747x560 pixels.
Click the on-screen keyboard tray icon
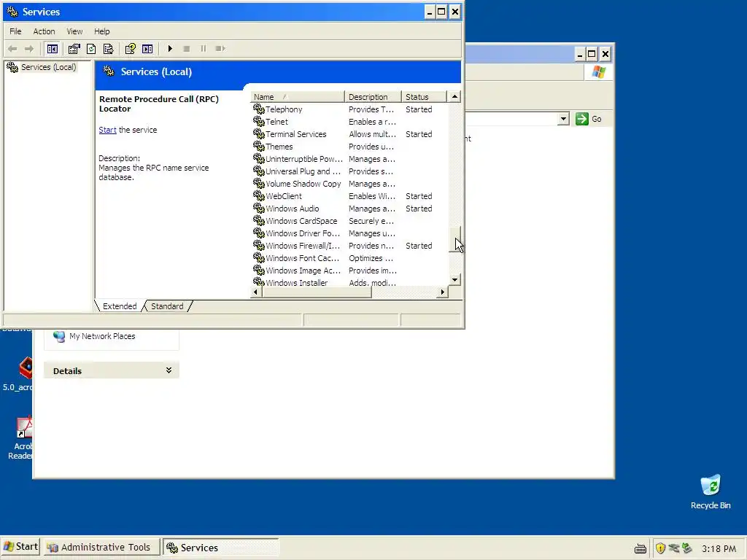[640, 548]
